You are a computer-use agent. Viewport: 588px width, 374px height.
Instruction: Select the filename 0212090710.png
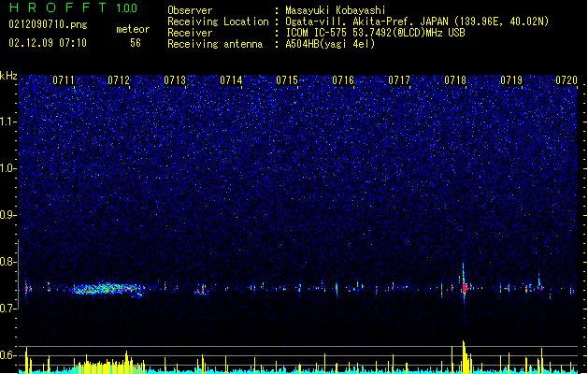48,24
